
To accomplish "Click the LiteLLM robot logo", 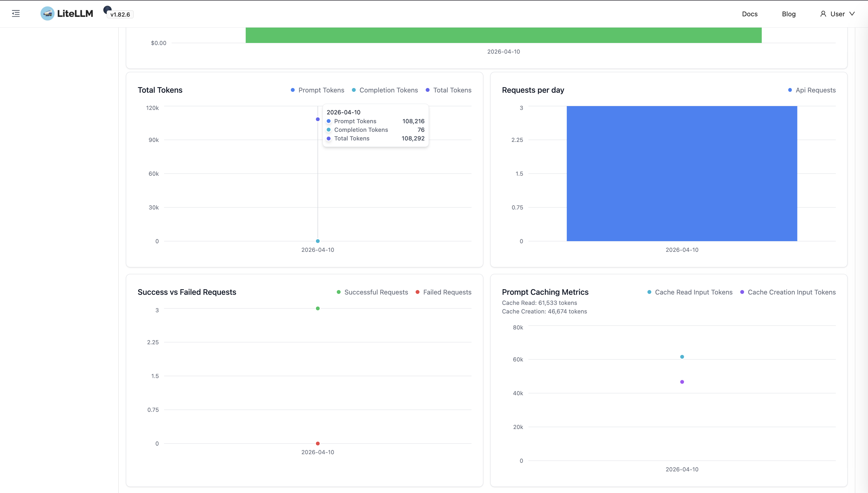I will click(x=47, y=14).
